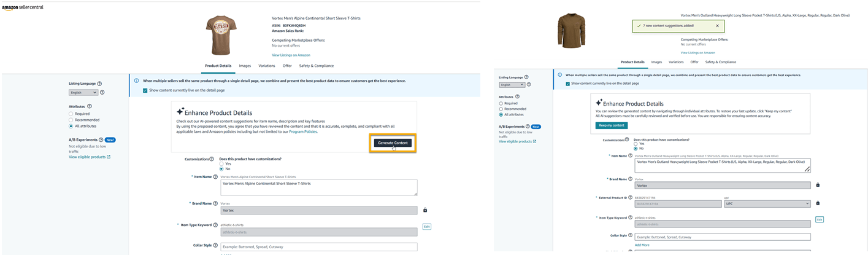The height and width of the screenshot is (255, 868).
Task: Open Attributes help icon on Long Sleeve listing
Action: 517,96
